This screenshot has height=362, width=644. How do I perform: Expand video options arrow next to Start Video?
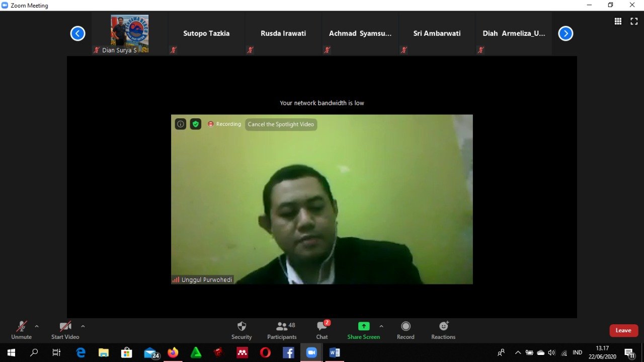pyautogui.click(x=83, y=326)
